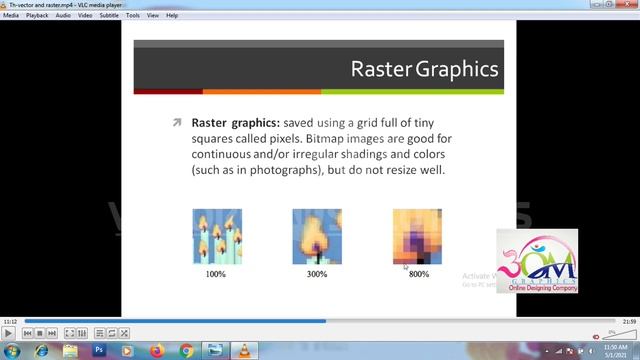The image size is (640, 360).
Task: Adjust the volume slider triangle
Action: pyautogui.click(x=619, y=335)
